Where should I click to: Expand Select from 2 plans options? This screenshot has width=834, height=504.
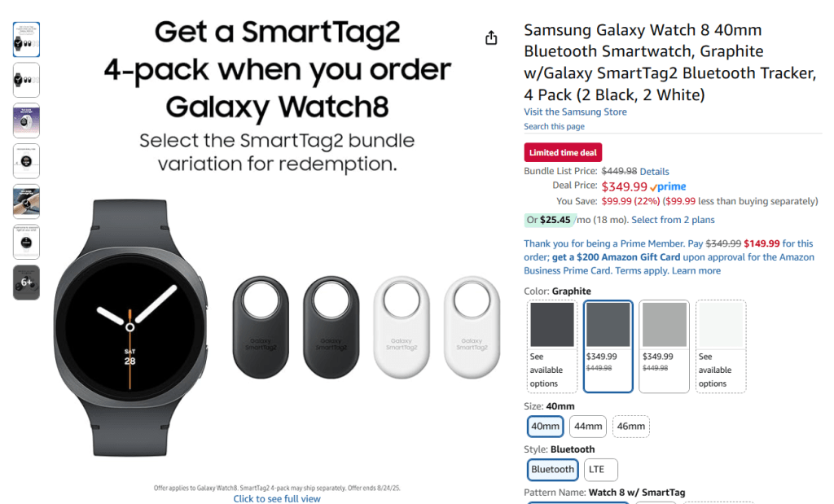tap(673, 220)
